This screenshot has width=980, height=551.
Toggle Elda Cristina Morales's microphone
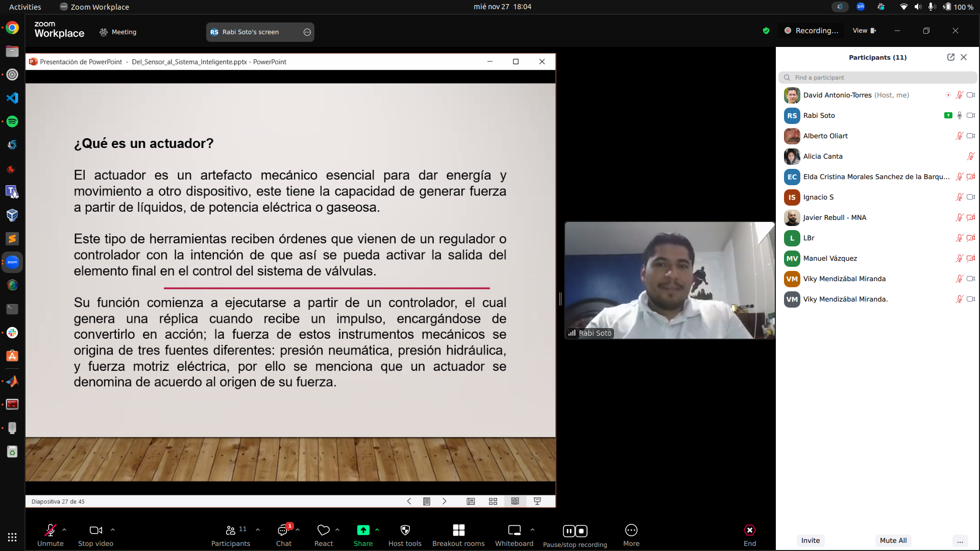[960, 177]
